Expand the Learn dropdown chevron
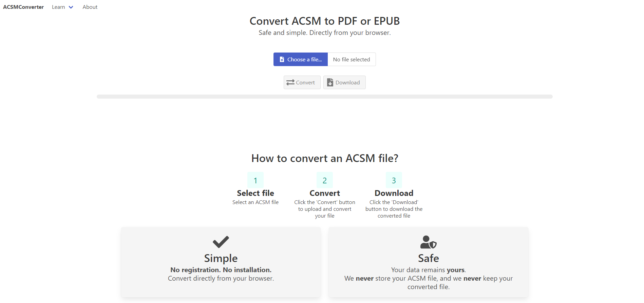This screenshot has width=644, height=303. [71, 7]
